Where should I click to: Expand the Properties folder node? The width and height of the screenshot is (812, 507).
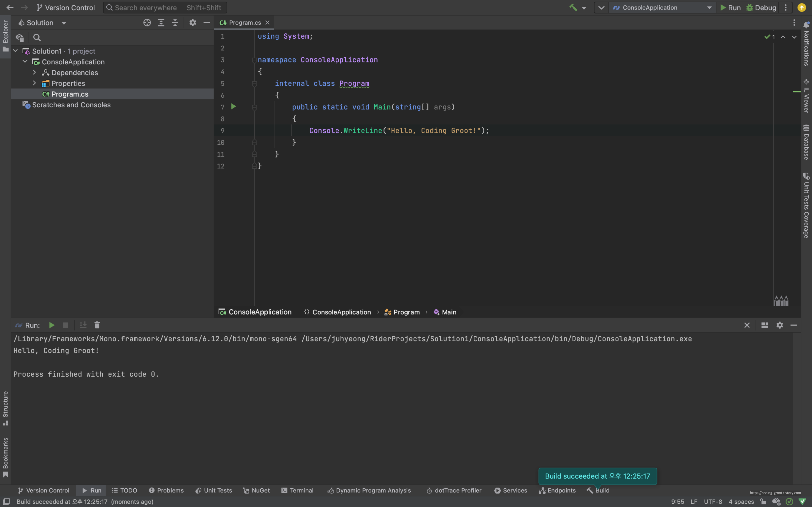click(x=34, y=83)
